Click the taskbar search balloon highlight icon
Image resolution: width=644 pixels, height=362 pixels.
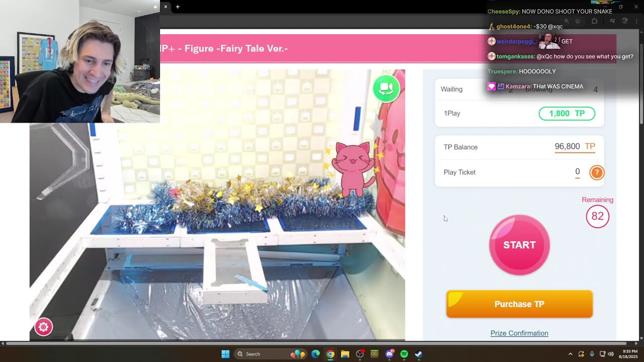298,354
